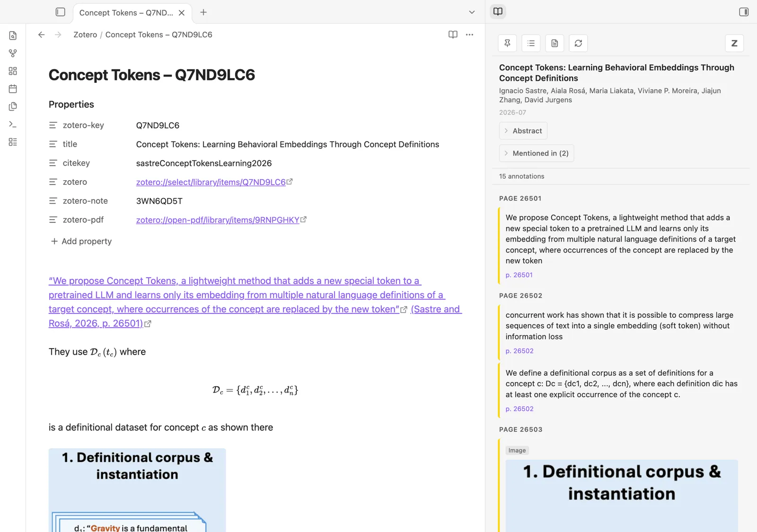This screenshot has height=532, width=757.
Task: Click the Properties heading
Action: (71, 105)
